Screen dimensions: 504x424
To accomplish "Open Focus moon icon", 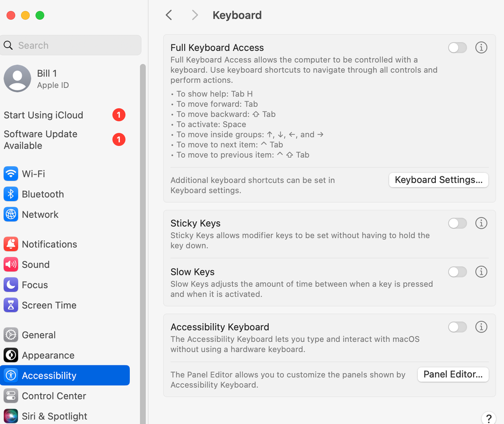I will click(11, 285).
